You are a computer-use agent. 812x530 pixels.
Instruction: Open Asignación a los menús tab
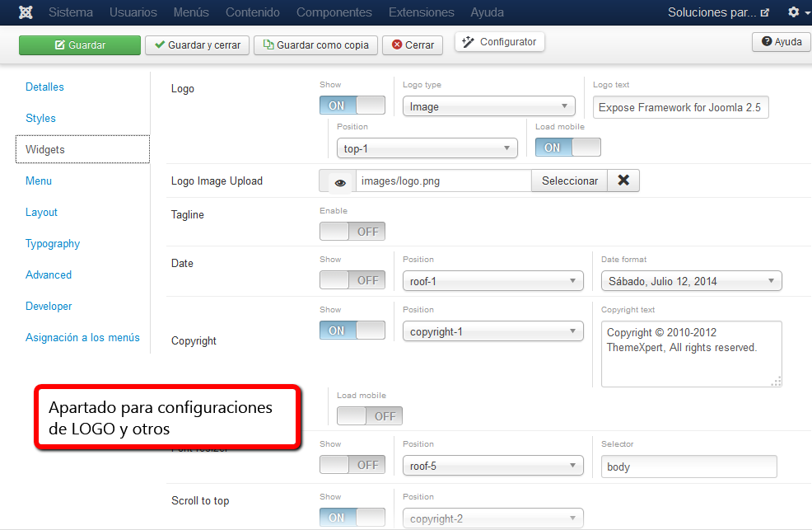83,337
